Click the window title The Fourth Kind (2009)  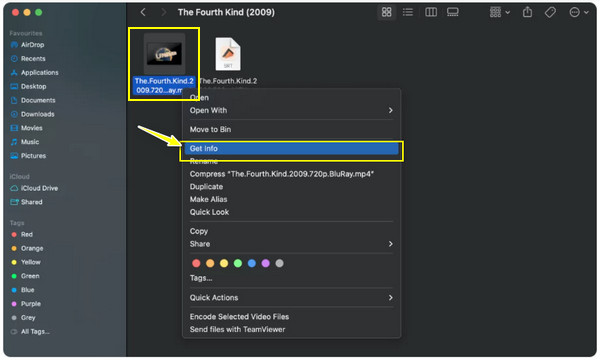point(226,12)
